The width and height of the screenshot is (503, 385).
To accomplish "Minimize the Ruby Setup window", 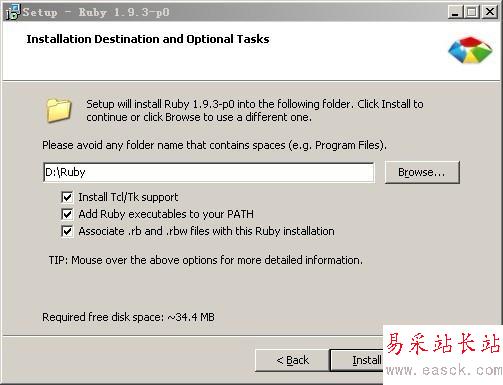I will (x=455, y=12).
